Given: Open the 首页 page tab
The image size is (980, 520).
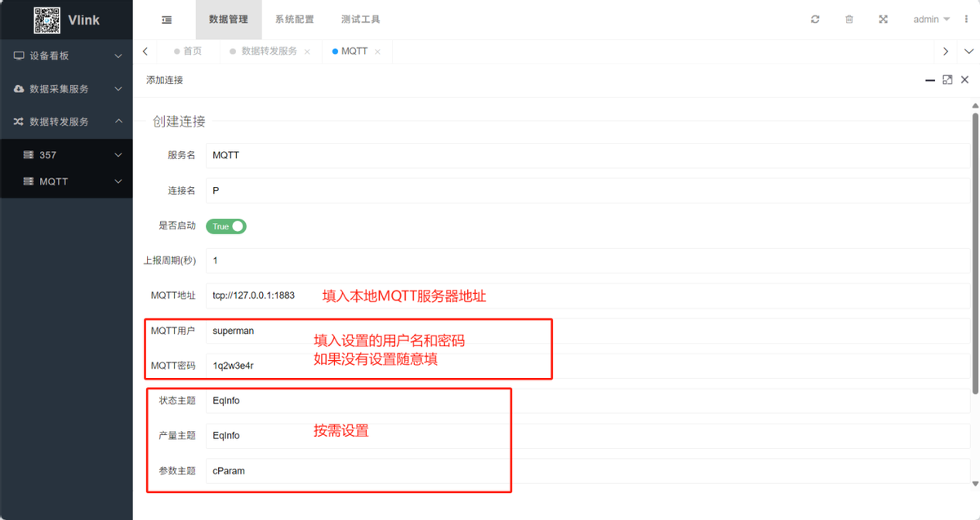Looking at the screenshot, I should coord(187,51).
